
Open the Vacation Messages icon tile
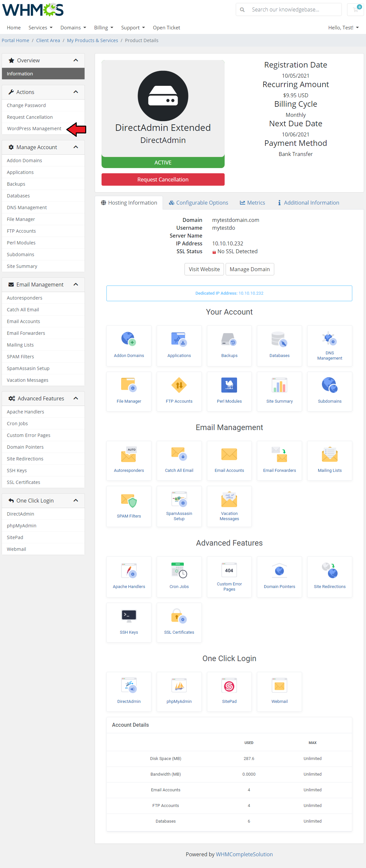point(229,506)
